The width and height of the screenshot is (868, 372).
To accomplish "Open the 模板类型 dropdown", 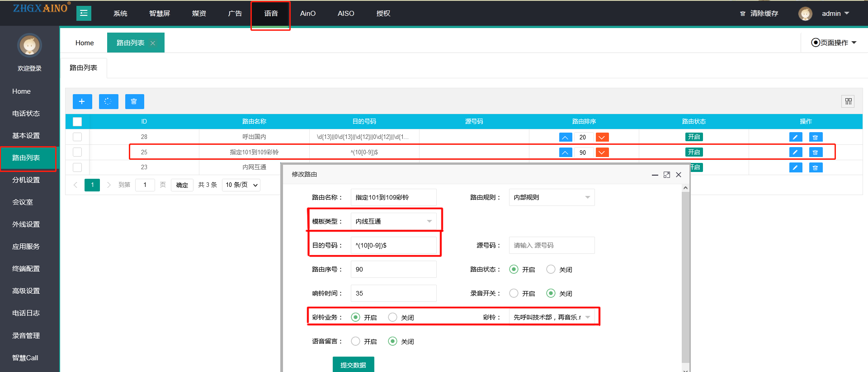I will (x=393, y=221).
